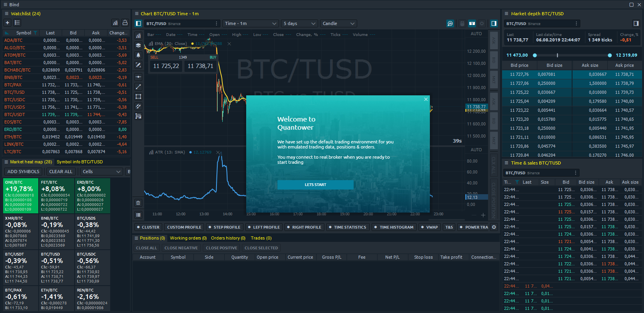Open the Time - 1m timeframe dropdown
The image size is (644, 313).
[x=250, y=23]
